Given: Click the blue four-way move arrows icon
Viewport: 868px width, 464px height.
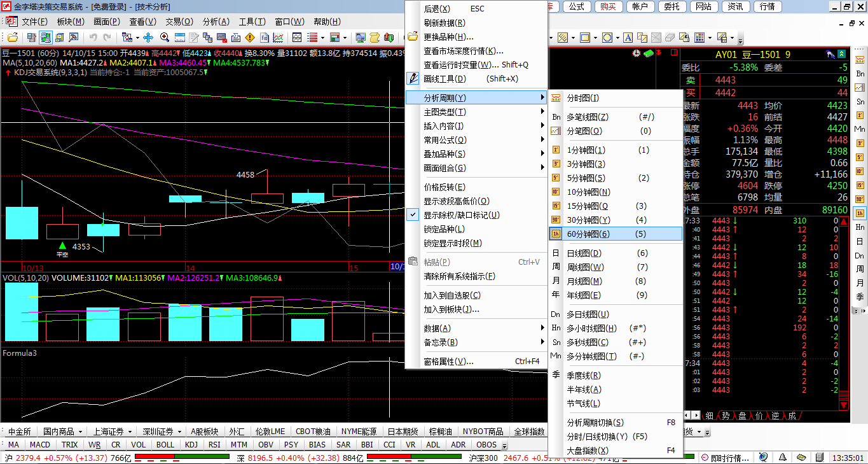Looking at the screenshot, I should [148, 38].
